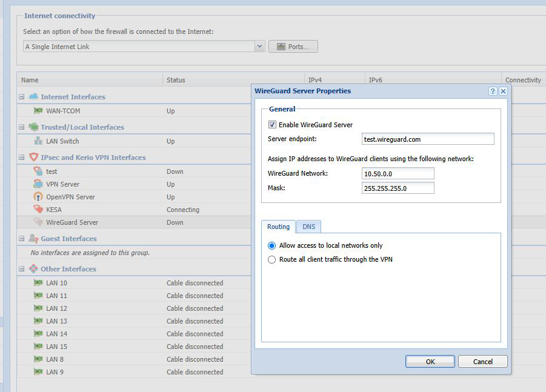The width and height of the screenshot is (546, 392).
Task: Collapse the Internet Interfaces group
Action: click(x=22, y=97)
